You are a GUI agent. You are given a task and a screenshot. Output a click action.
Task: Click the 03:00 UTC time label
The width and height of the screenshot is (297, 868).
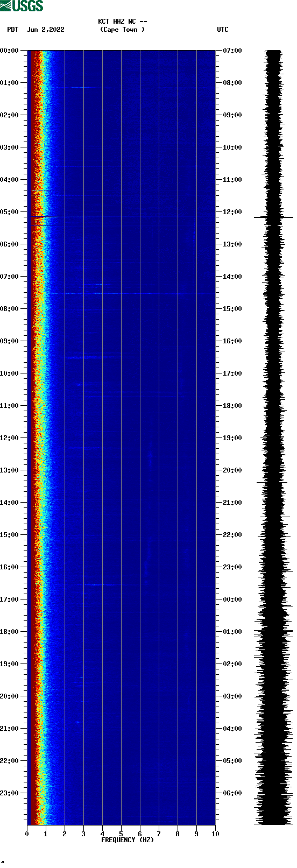[x=232, y=696]
